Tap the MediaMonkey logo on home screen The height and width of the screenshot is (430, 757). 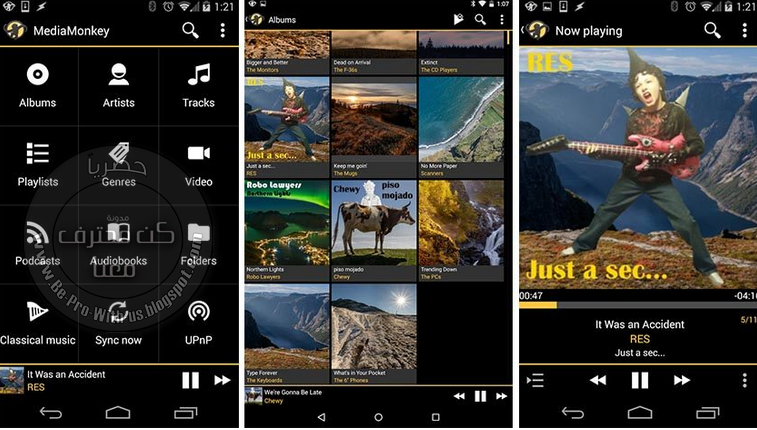(15, 30)
